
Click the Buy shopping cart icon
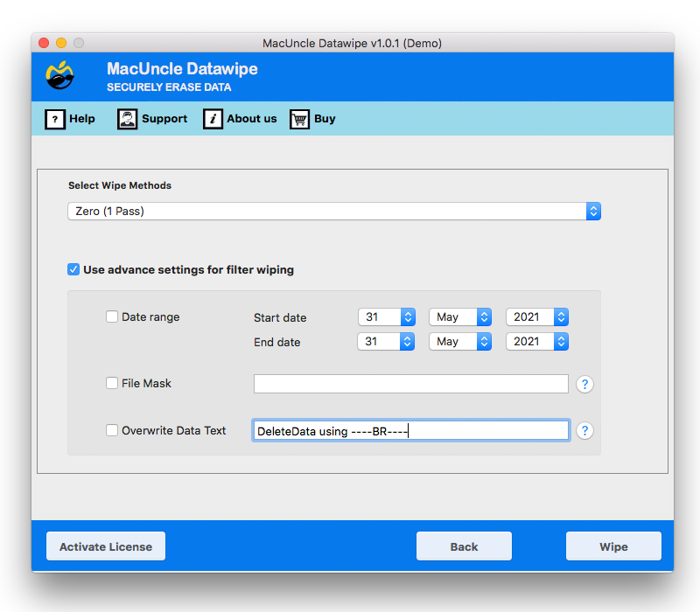[x=297, y=119]
